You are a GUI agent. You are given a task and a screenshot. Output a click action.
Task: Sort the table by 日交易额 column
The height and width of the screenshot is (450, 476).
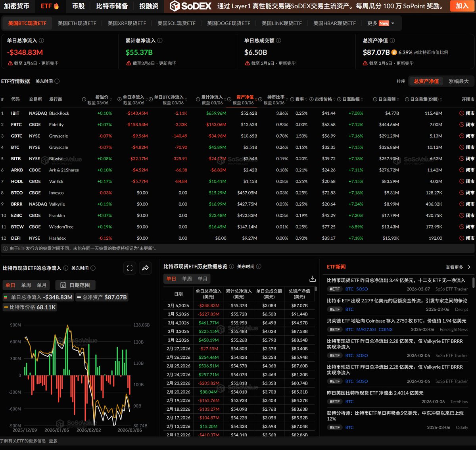386,99
